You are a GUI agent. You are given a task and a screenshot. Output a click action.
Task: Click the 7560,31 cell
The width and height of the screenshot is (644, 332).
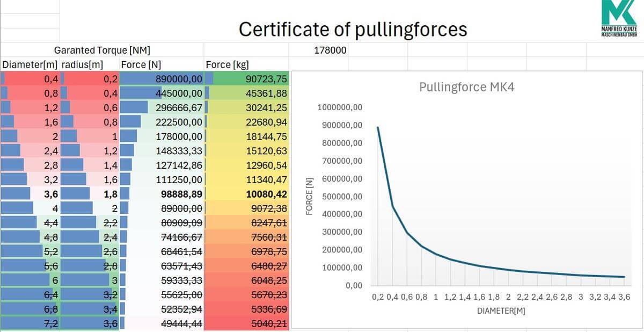(246, 237)
